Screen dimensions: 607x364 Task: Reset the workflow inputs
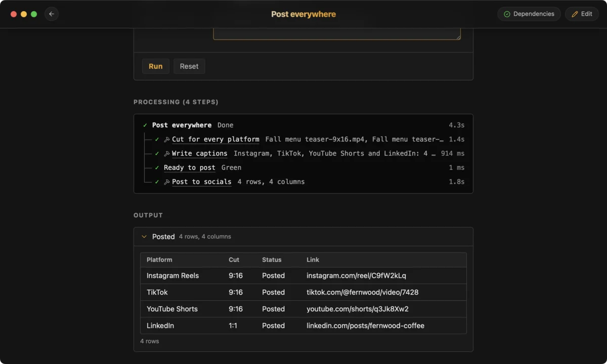click(x=189, y=66)
